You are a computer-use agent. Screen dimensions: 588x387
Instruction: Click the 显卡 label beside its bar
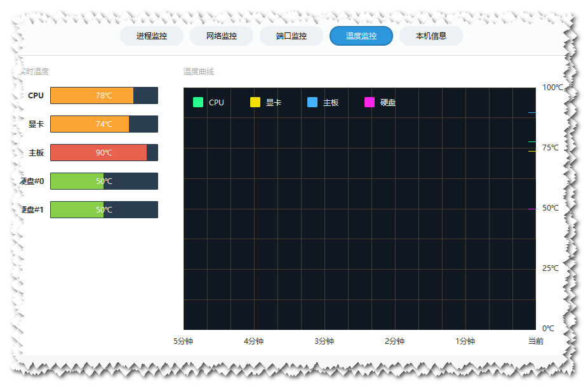click(36, 124)
